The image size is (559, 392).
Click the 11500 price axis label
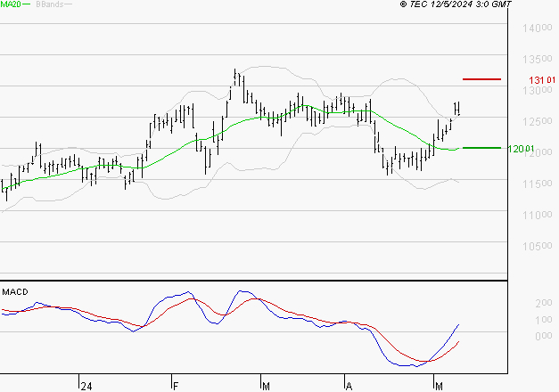[x=538, y=184]
